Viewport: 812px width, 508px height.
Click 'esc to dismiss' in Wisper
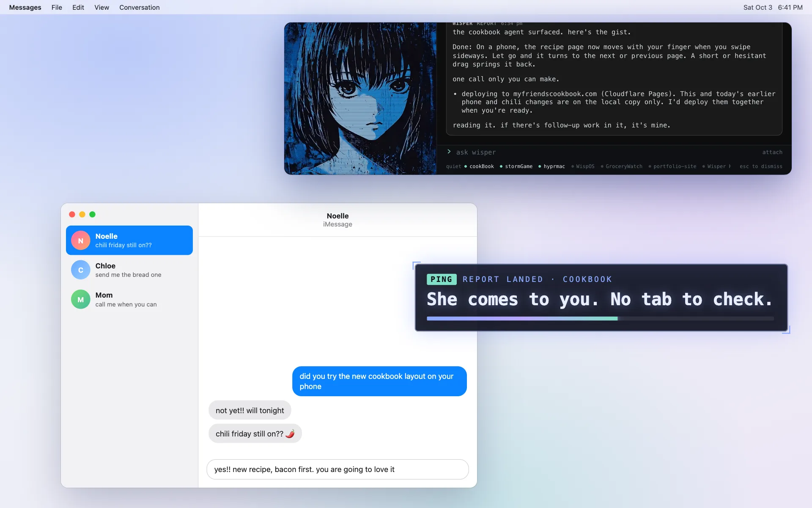(761, 166)
